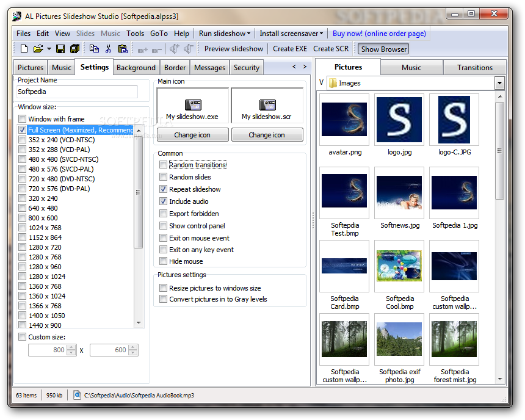Click Create SCR button
Image resolution: width=525 pixels, height=420 pixels.
tap(331, 49)
